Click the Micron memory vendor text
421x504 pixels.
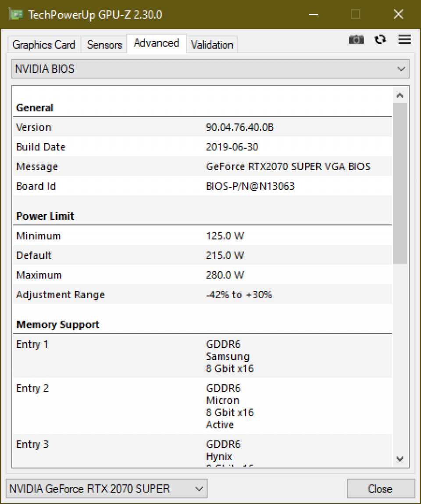[x=222, y=400]
